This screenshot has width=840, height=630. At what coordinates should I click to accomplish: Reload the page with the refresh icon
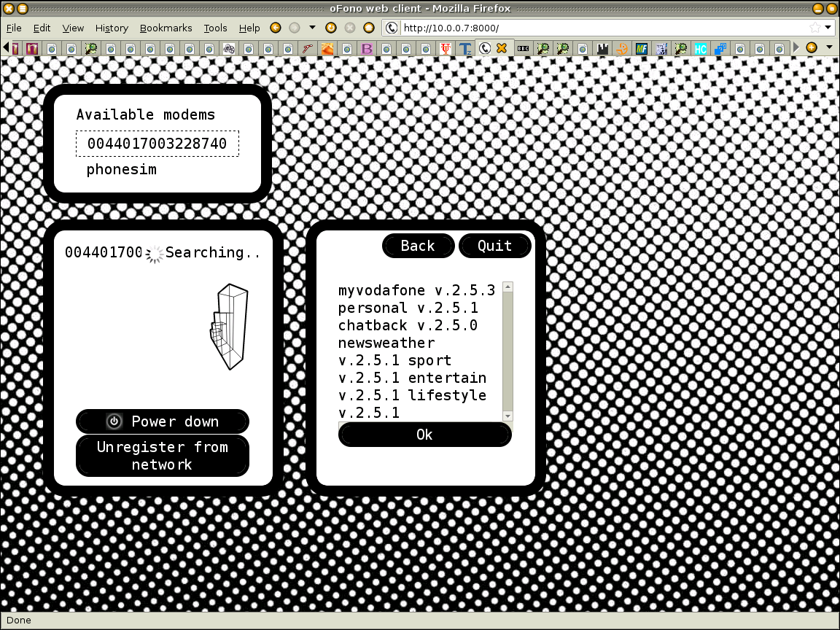pos(331,28)
